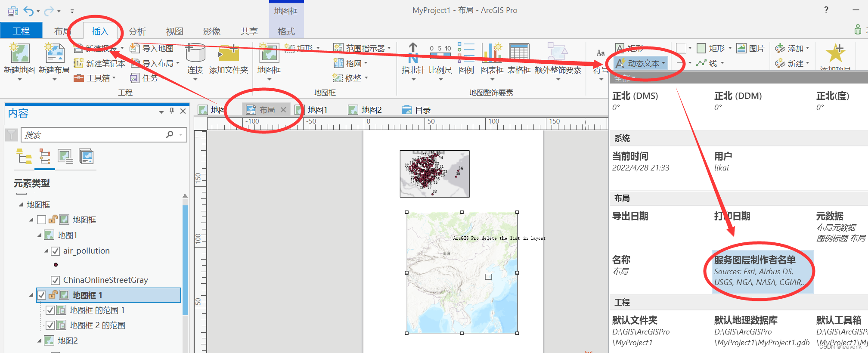Click the fourth list-by view icon in Contents
Image resolution: width=868 pixels, height=353 pixels.
tap(86, 156)
